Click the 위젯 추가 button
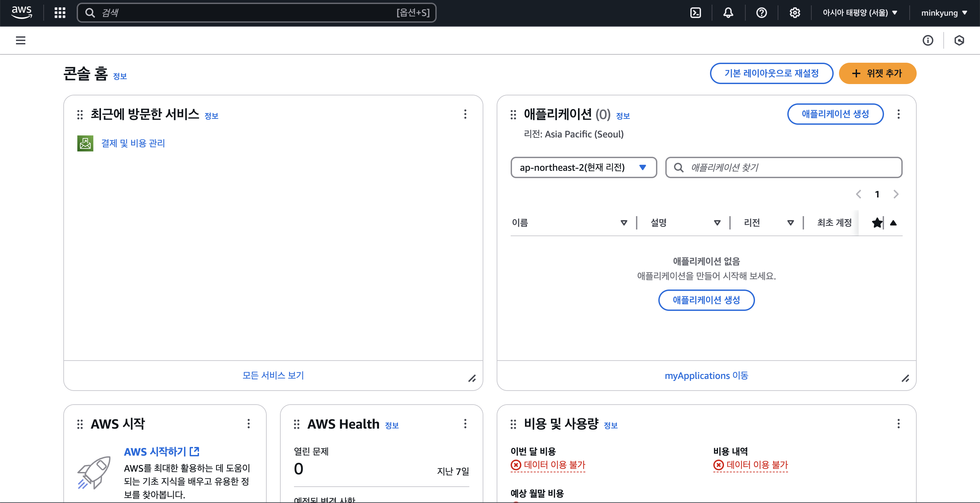The width and height of the screenshot is (980, 503). click(877, 73)
